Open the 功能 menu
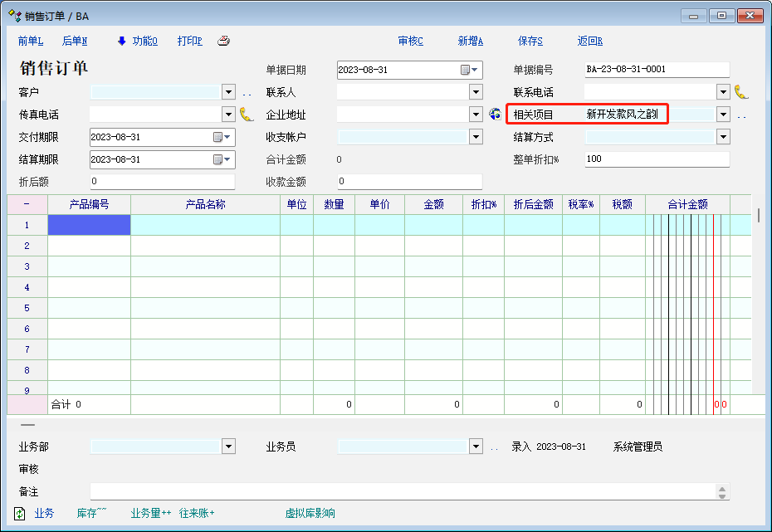Image resolution: width=772 pixels, height=532 pixels. (138, 41)
